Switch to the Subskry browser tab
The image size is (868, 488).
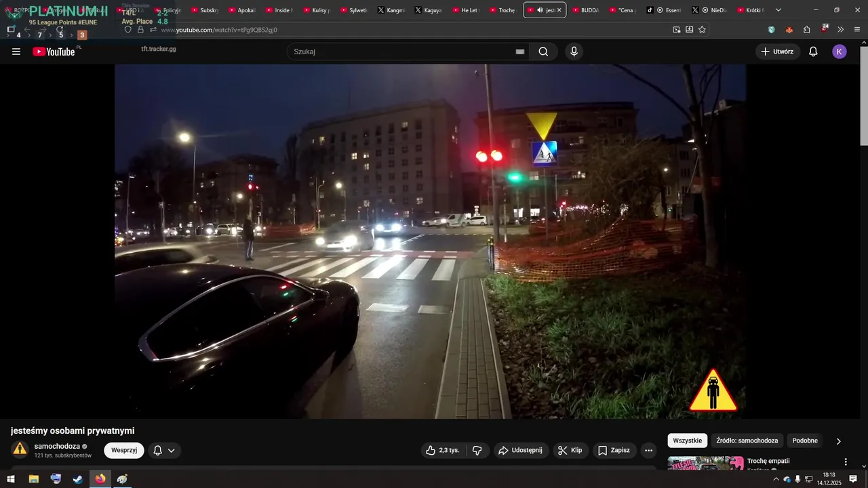tap(204, 10)
